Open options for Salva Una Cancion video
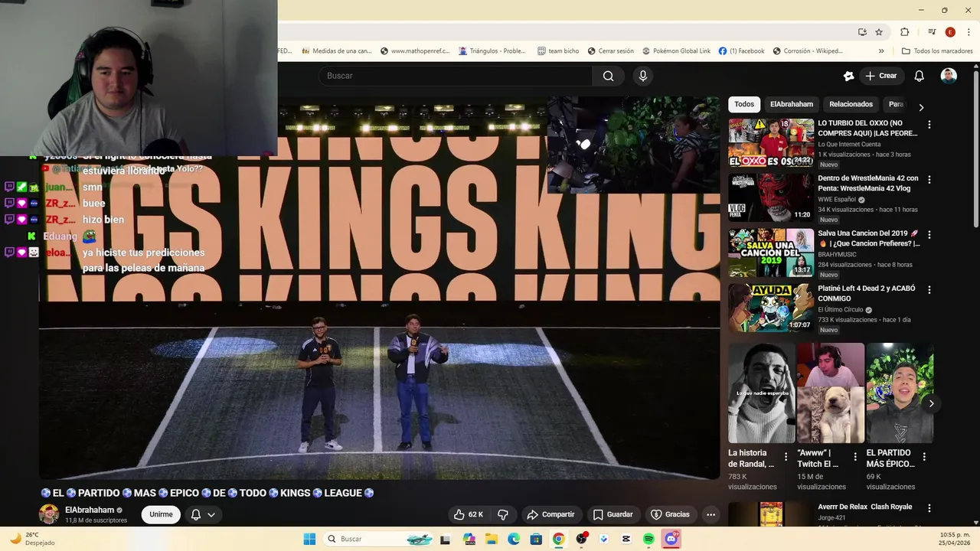This screenshot has width=980, height=551. (929, 234)
